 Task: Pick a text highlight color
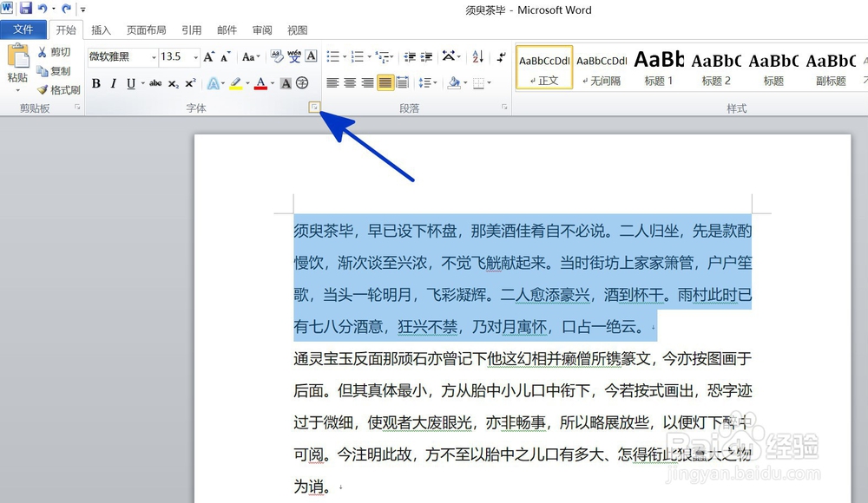pos(236,84)
